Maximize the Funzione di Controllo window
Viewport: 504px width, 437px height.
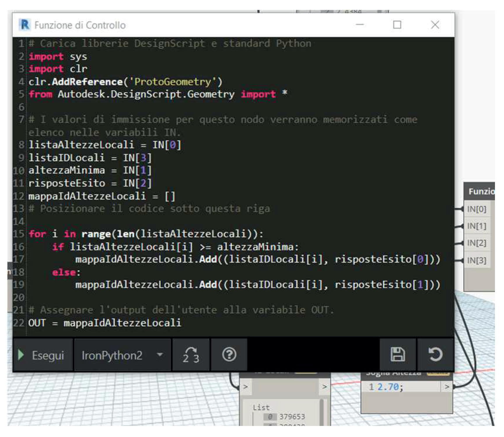[x=397, y=25]
